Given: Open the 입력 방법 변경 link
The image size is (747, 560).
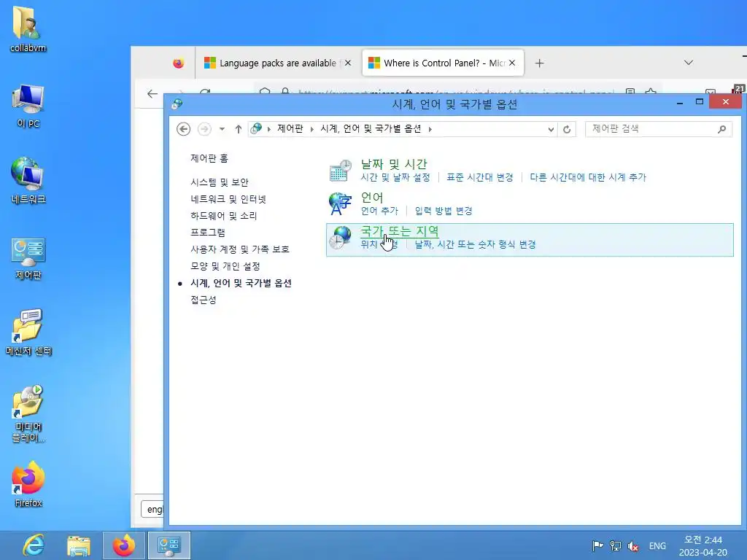Looking at the screenshot, I should coord(444,211).
